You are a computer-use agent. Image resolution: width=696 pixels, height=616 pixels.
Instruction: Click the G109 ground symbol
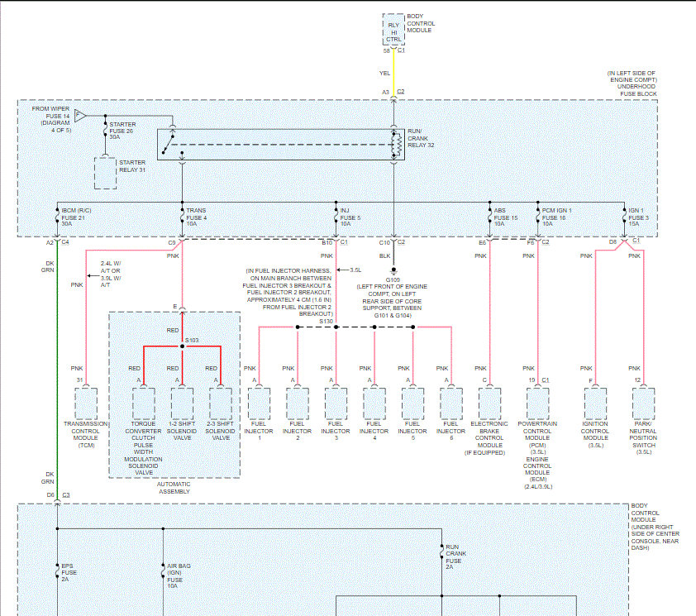point(393,270)
